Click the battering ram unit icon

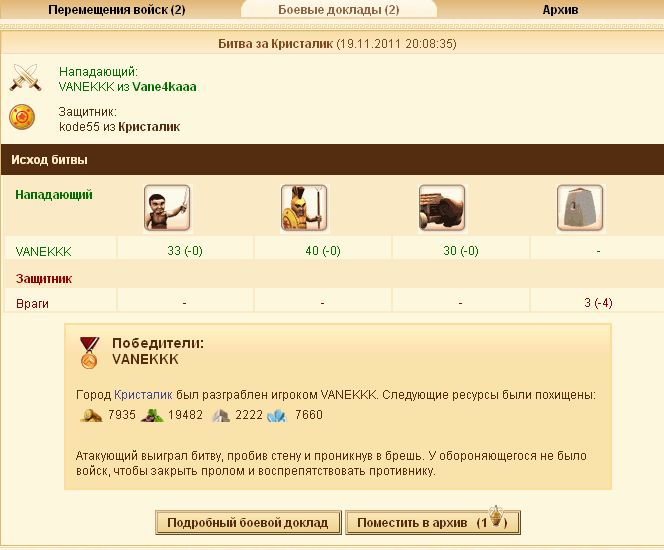[442, 208]
